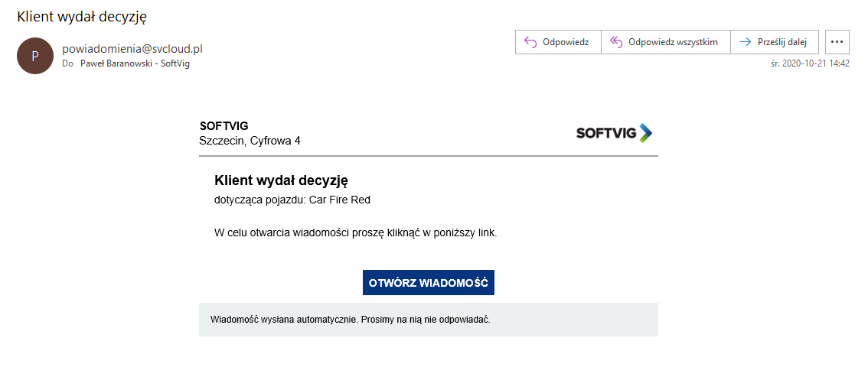The width and height of the screenshot is (868, 377).
Task: Click the email subject line at top
Action: coord(82,16)
